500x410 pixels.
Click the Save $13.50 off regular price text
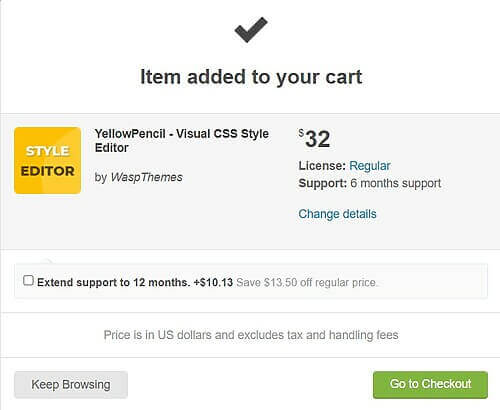pos(307,283)
